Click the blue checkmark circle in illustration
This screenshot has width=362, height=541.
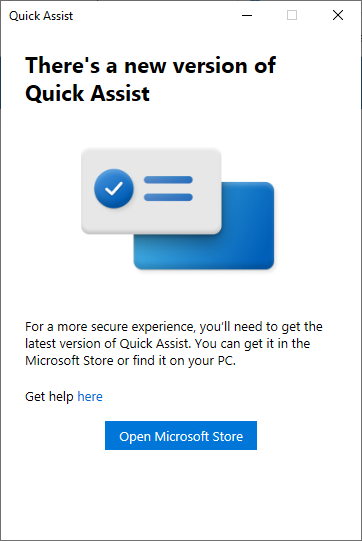pos(114,188)
